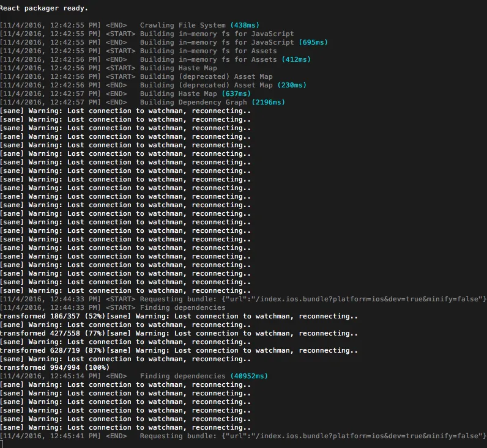Click the "transformed 427/558 (77%)" progress text

point(53,333)
